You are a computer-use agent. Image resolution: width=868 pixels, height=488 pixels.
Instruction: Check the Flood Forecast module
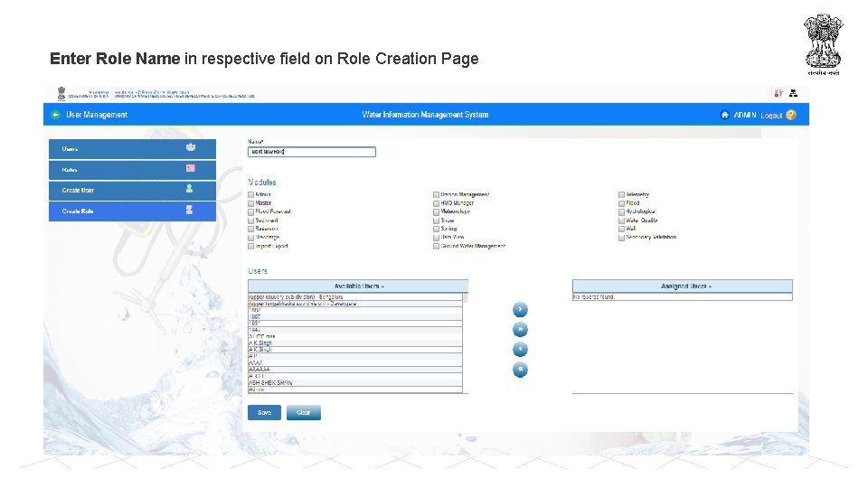[250, 211]
